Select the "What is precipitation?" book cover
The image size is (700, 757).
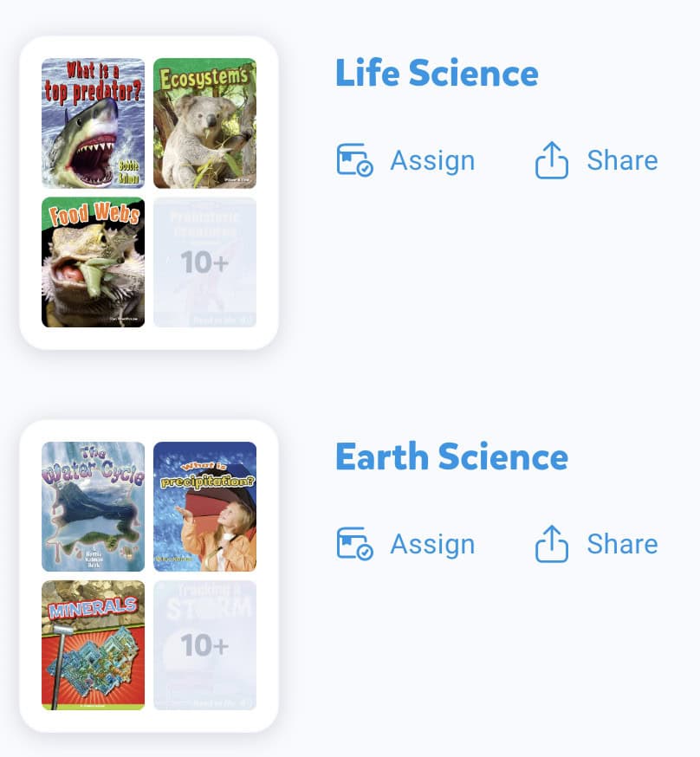pyautogui.click(x=204, y=507)
